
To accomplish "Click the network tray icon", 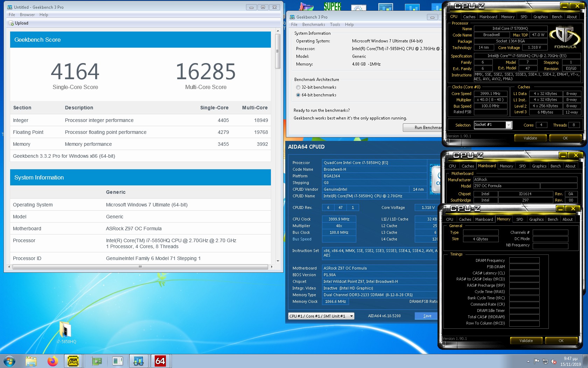I will click(545, 361).
